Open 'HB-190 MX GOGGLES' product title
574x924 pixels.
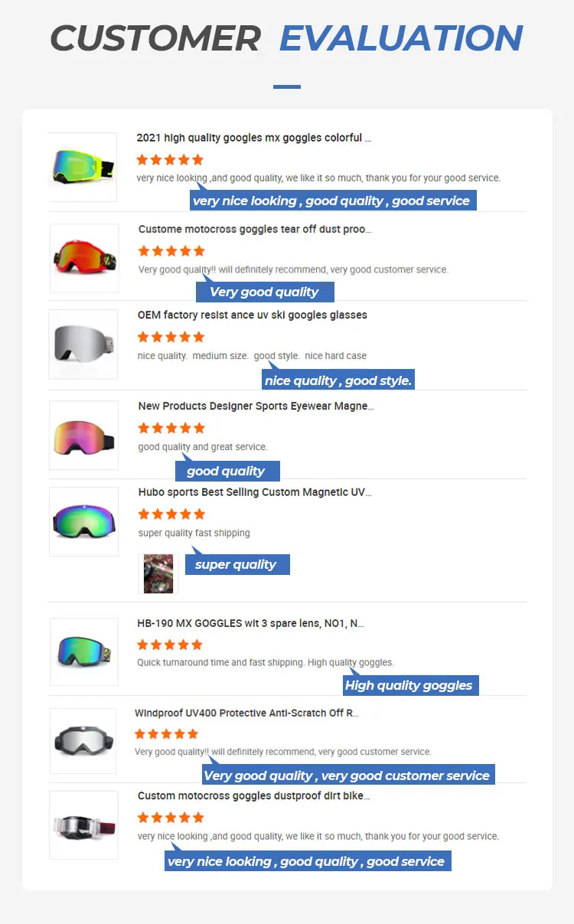pos(250,624)
